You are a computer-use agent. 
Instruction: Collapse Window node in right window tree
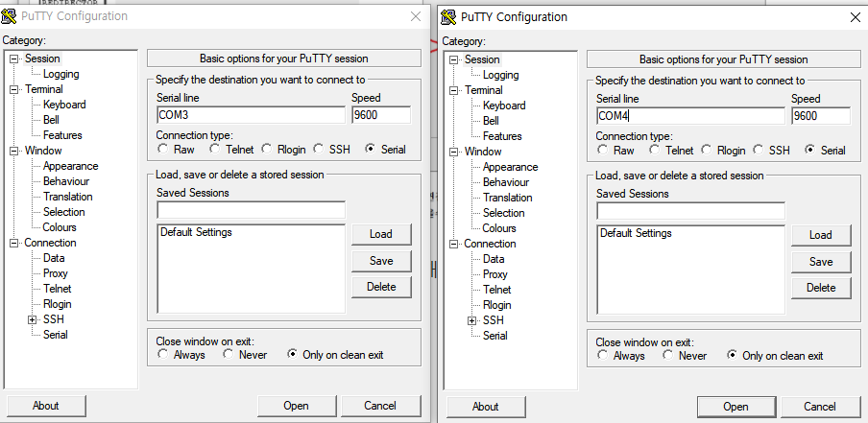[x=453, y=153]
